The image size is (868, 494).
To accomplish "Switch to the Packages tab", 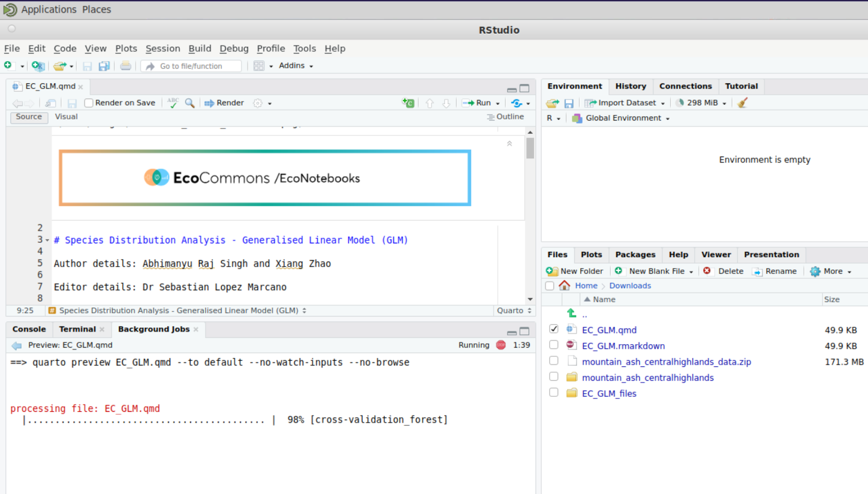I will coord(635,255).
